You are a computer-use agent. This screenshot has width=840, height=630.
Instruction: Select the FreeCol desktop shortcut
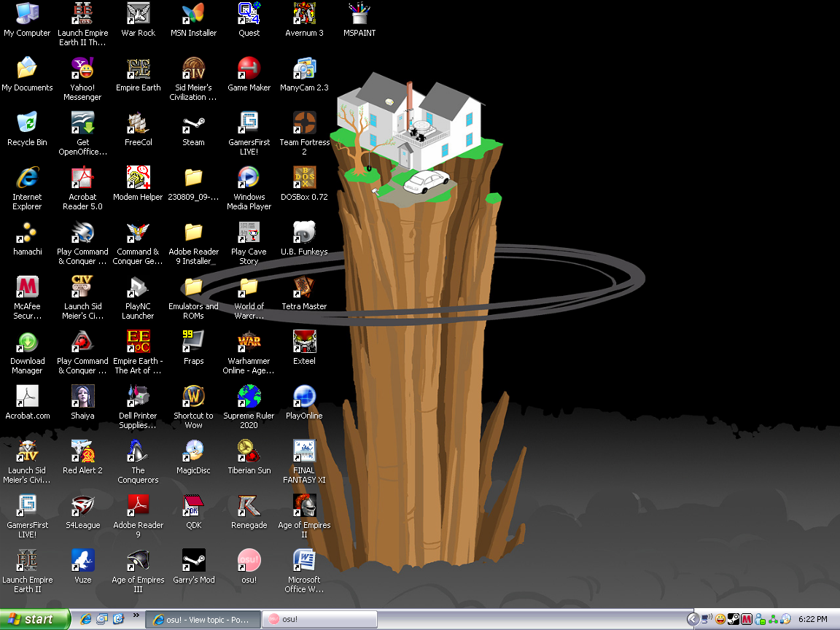click(139, 129)
